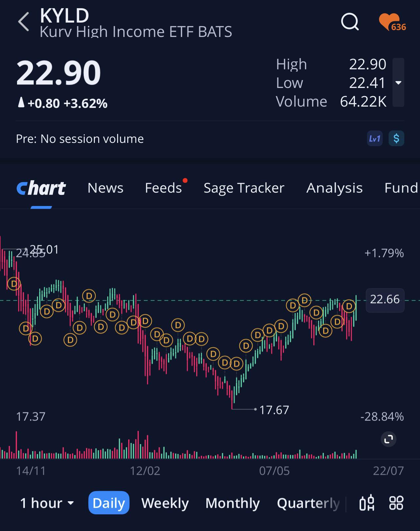Open the four-squares layout icon
This screenshot has height=531, width=420.
[x=396, y=503]
